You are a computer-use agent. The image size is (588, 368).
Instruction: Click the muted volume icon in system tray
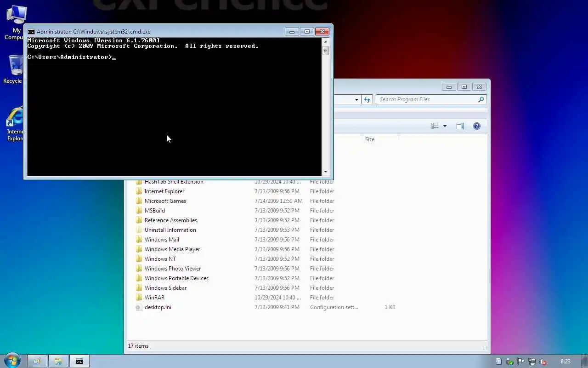point(543,362)
